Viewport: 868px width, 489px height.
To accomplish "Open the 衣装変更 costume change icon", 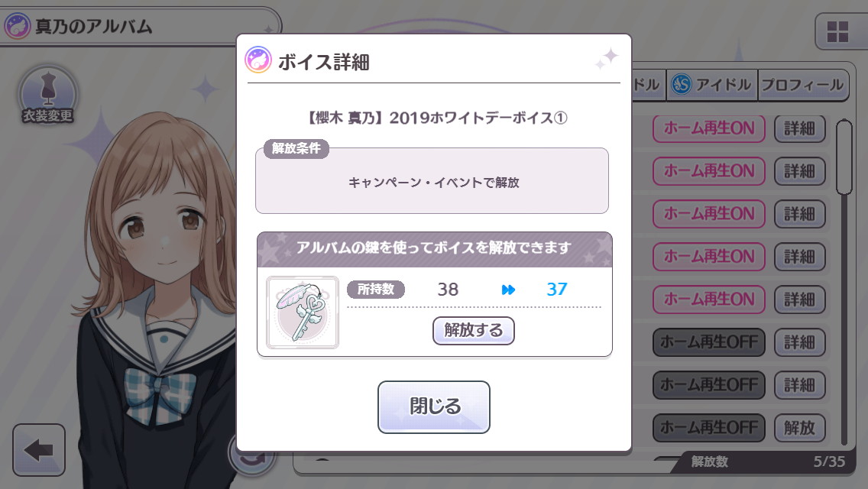I will click(47, 96).
